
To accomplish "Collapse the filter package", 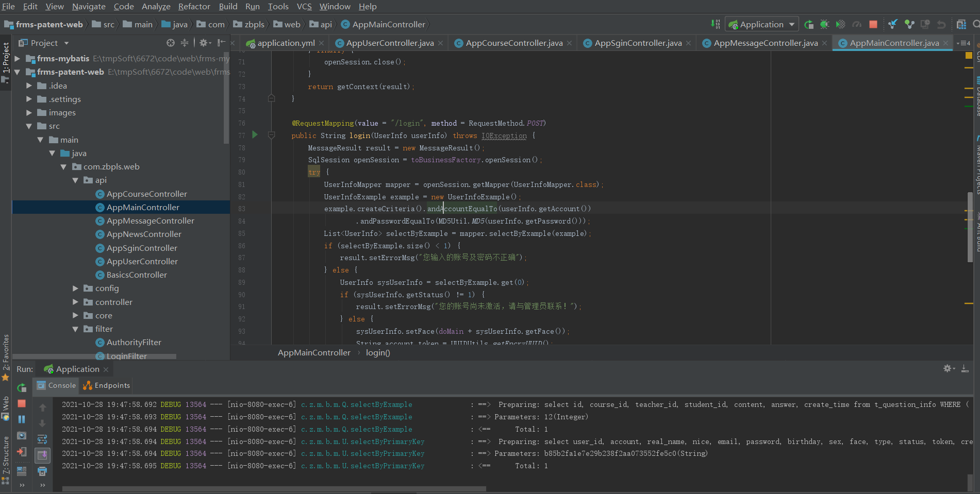I will point(75,329).
